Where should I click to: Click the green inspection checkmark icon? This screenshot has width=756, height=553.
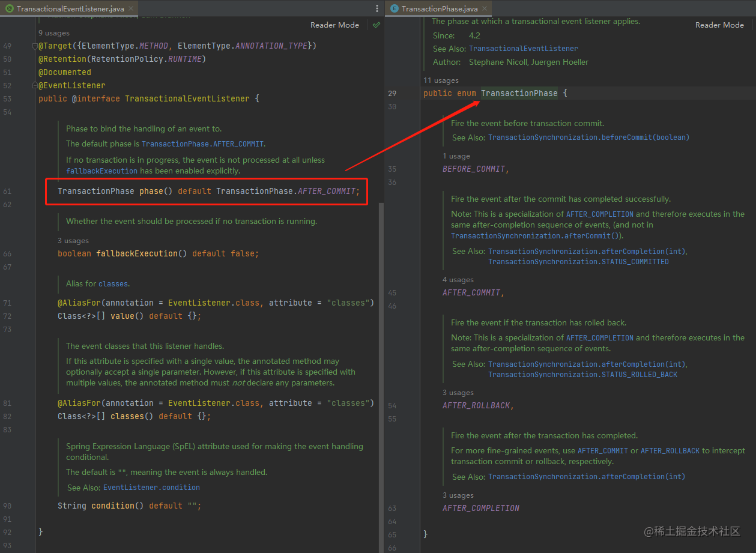click(376, 25)
